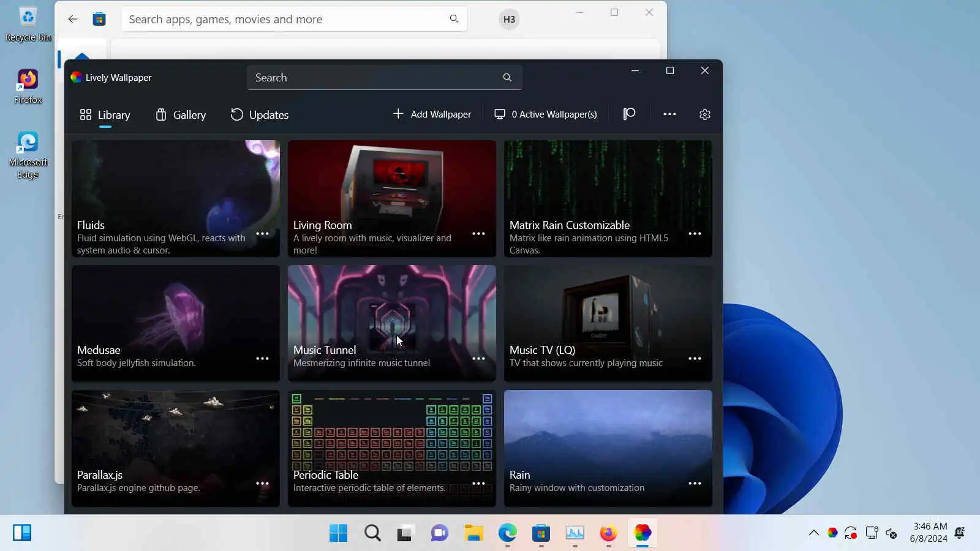Open more options for Periodic Table wallpaper

[x=478, y=484]
